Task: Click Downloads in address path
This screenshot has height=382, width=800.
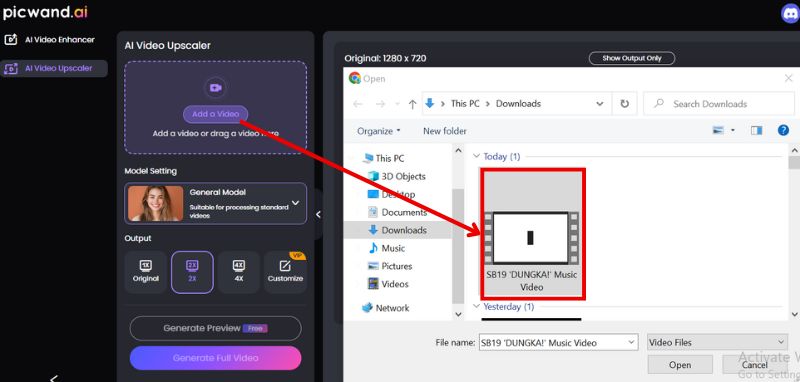Action: (518, 104)
